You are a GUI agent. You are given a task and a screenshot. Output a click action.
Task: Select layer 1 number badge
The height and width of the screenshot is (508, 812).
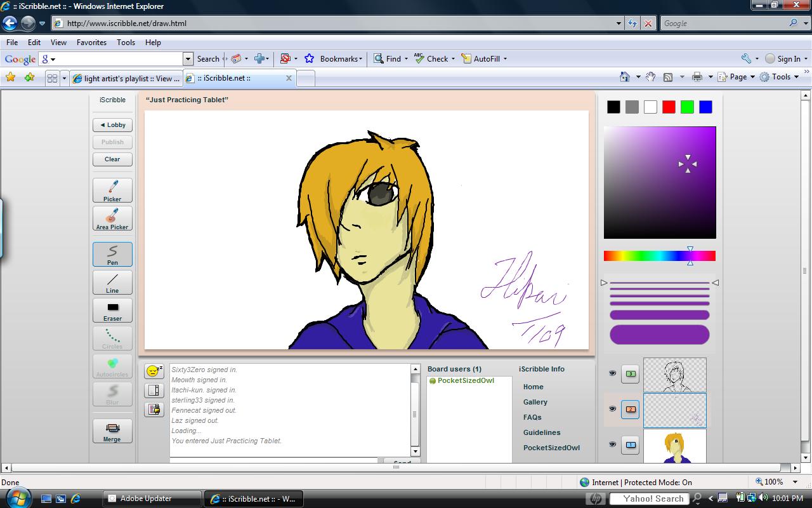pos(631,444)
